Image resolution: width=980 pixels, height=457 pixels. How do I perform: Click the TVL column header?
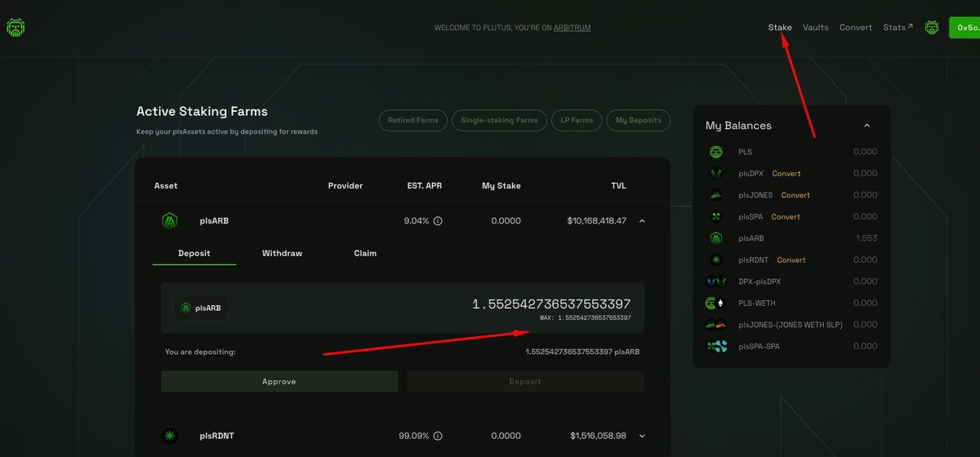pos(618,186)
